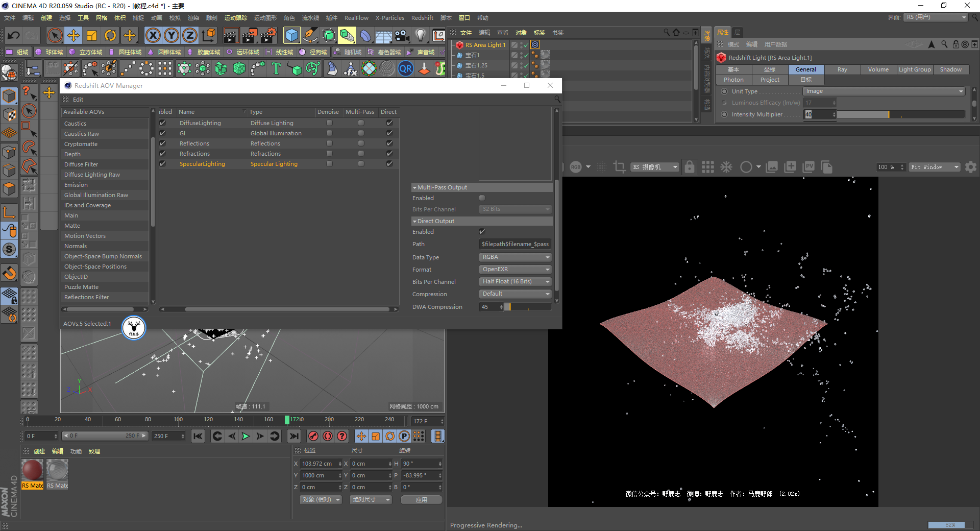Image resolution: width=980 pixels, height=531 pixels.
Task: Open the X-Particles menu
Action: (x=389, y=18)
